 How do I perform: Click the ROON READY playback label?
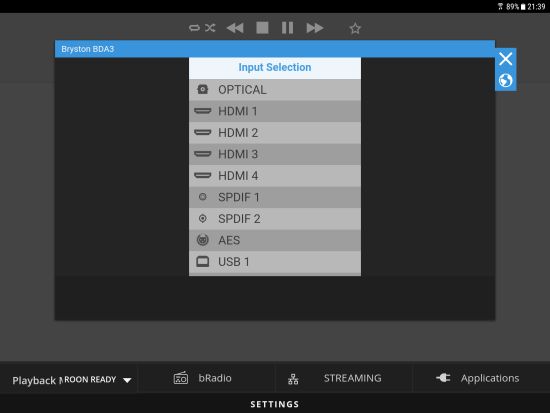click(90, 380)
